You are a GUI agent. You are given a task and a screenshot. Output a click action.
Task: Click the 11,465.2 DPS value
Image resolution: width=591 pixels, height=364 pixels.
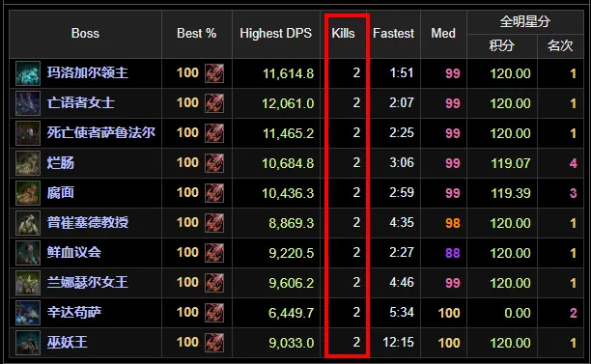pos(289,133)
